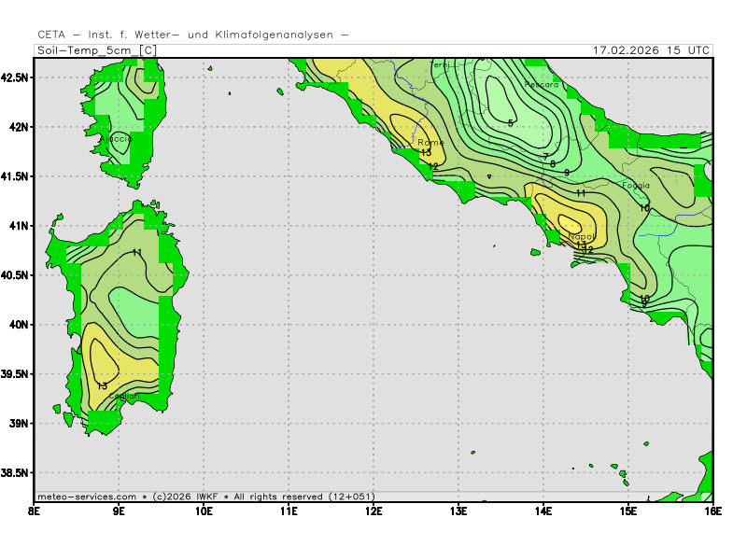
Task: Click the 16E longitude axis label
Action: tap(712, 511)
